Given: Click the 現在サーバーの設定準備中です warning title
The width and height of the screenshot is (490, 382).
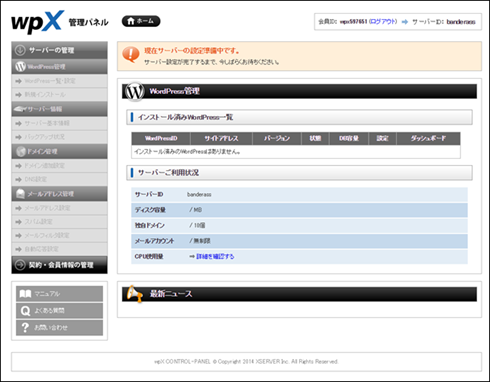Looking at the screenshot, I should [x=192, y=51].
